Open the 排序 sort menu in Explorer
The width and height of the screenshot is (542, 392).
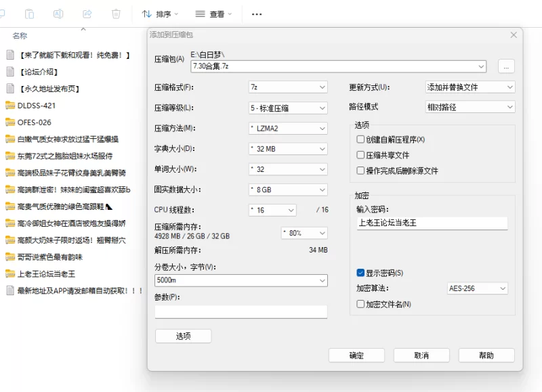[160, 14]
